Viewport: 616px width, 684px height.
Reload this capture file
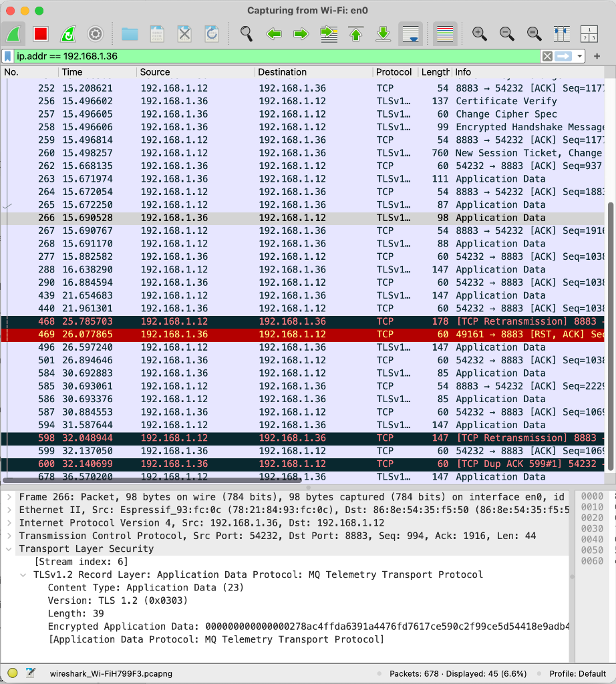pos(212,33)
